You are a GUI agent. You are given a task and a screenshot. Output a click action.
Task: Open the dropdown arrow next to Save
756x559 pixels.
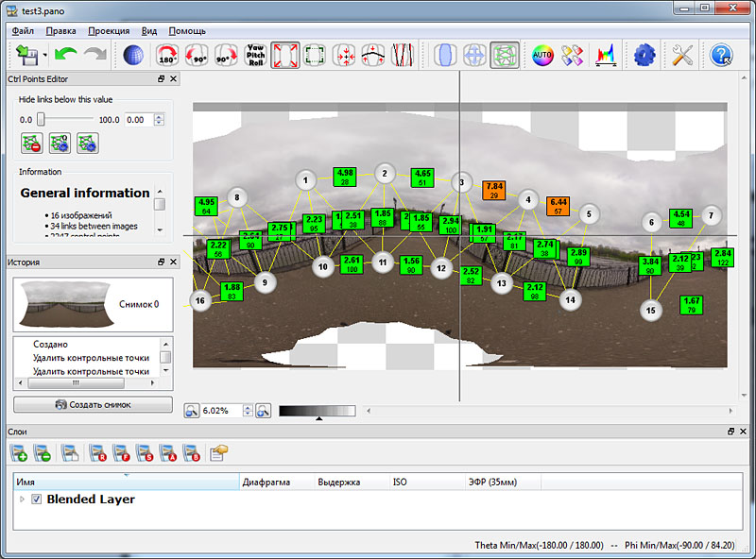(x=44, y=55)
